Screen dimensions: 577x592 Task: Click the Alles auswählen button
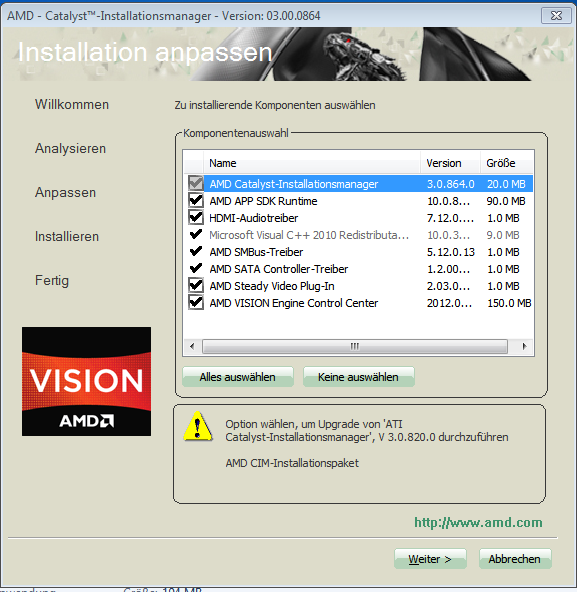click(238, 377)
